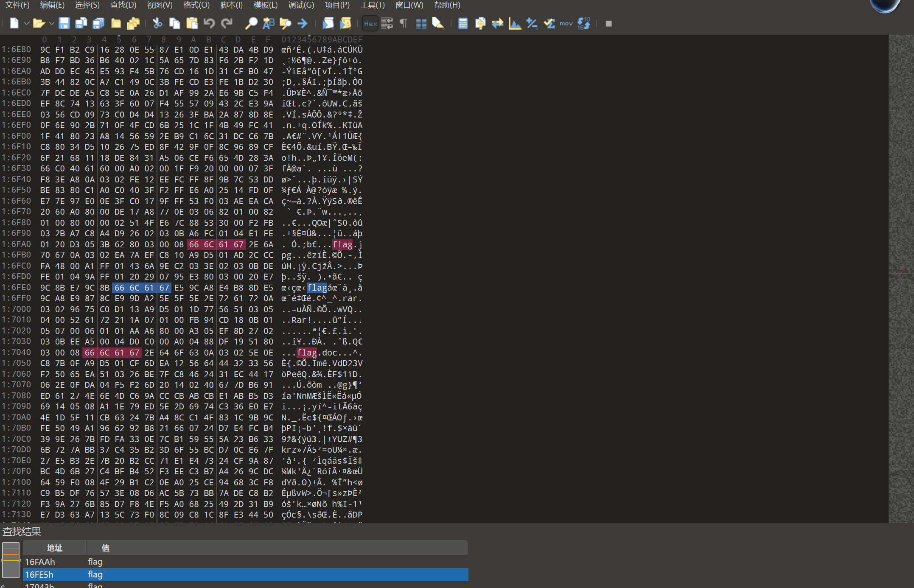Open the Find magnifier tool

(x=251, y=23)
